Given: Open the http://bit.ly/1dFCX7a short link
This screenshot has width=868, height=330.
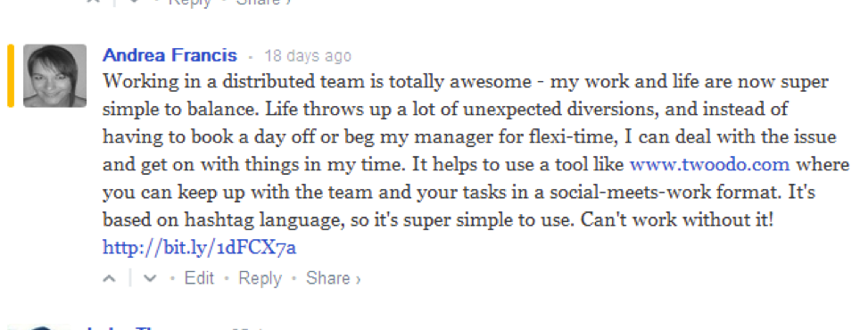Looking at the screenshot, I should coord(200,248).
